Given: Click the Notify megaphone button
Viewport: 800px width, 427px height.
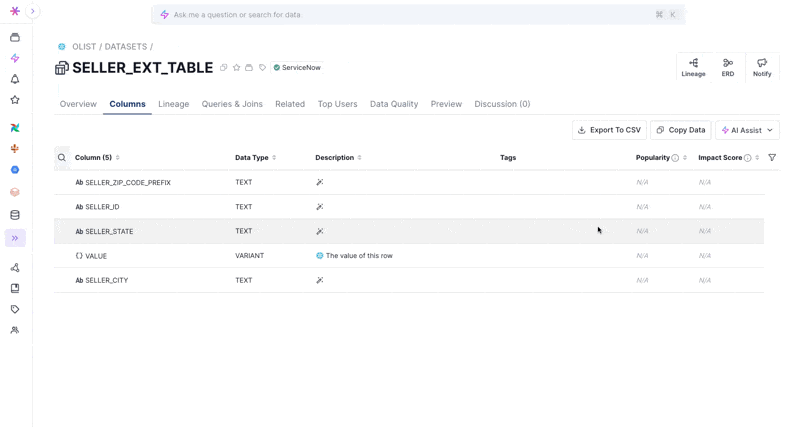Looking at the screenshot, I should [x=762, y=67].
